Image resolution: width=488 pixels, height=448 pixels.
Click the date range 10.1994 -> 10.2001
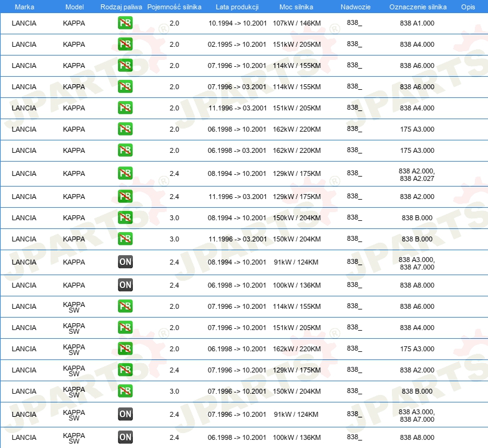238,23
